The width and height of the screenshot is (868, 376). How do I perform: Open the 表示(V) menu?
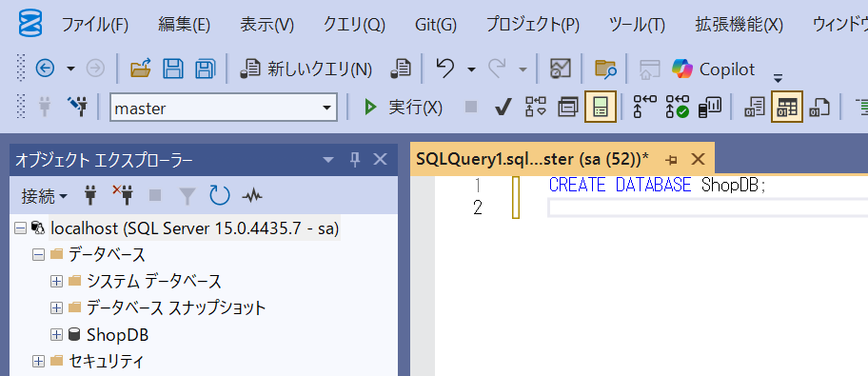click(x=266, y=25)
